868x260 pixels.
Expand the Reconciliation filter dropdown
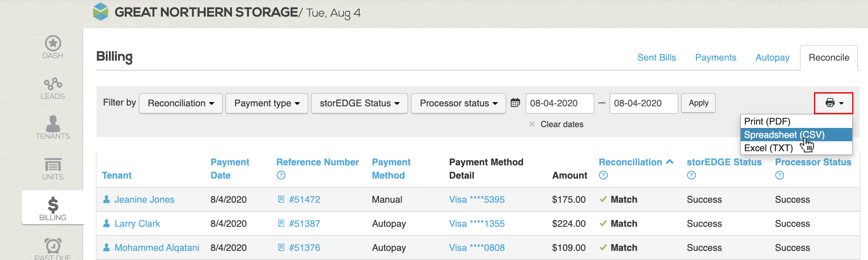[x=181, y=103]
